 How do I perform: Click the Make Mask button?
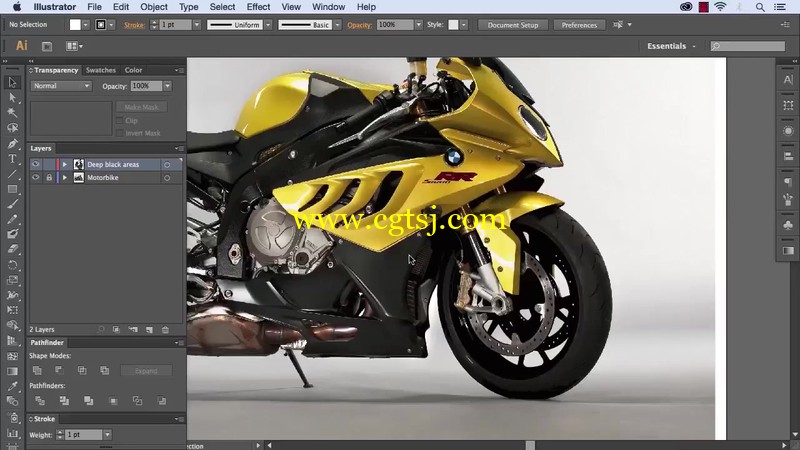[x=141, y=107]
